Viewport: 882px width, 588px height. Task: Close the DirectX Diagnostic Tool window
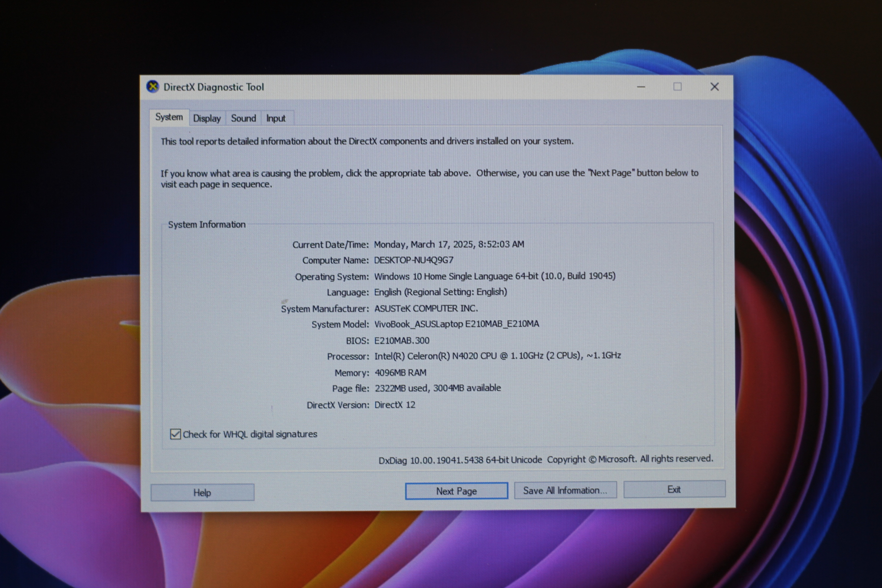coord(714,87)
